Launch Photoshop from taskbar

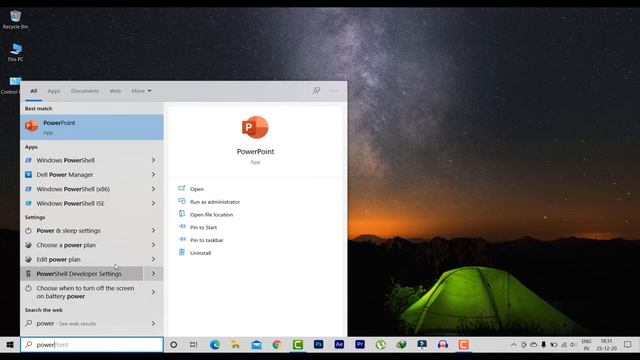[x=318, y=345]
